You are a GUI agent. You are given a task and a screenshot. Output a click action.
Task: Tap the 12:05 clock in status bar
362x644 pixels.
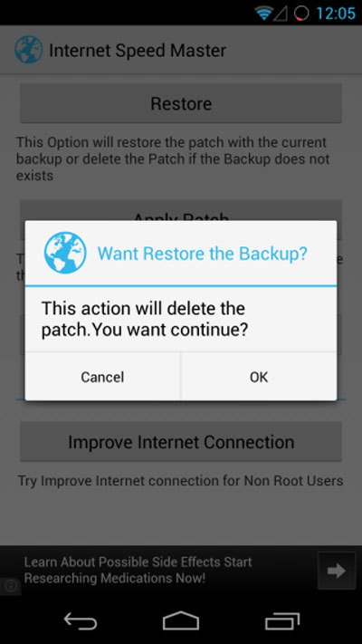[x=336, y=14]
